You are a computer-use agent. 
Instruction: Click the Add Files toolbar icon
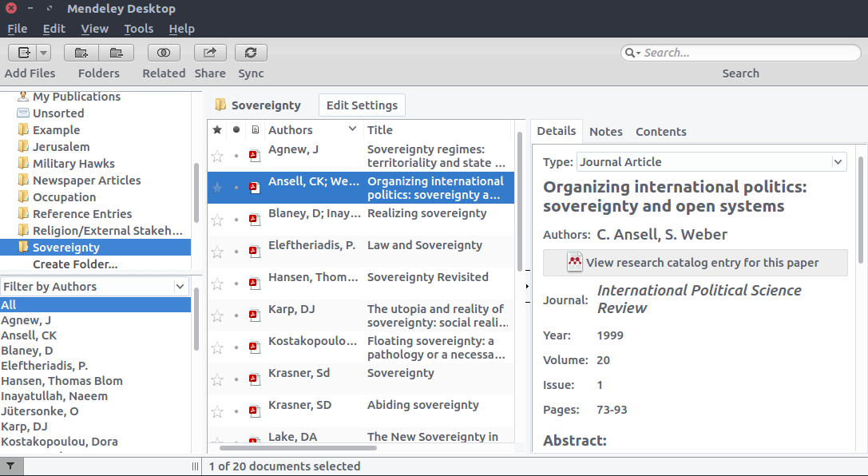click(23, 53)
